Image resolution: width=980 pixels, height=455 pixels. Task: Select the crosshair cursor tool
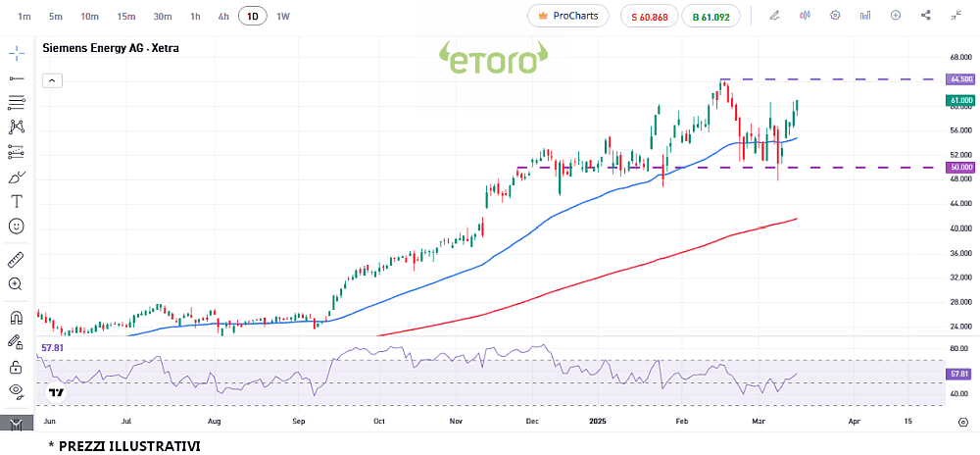click(x=17, y=53)
